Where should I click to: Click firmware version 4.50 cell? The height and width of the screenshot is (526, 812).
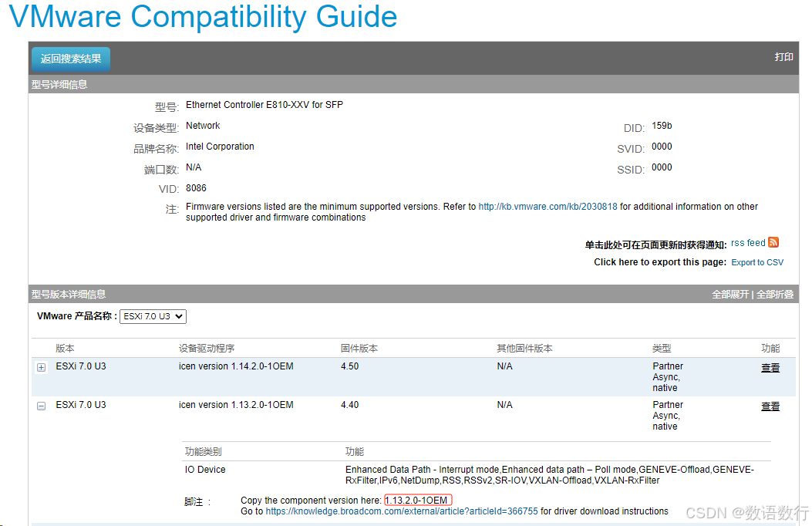point(349,366)
